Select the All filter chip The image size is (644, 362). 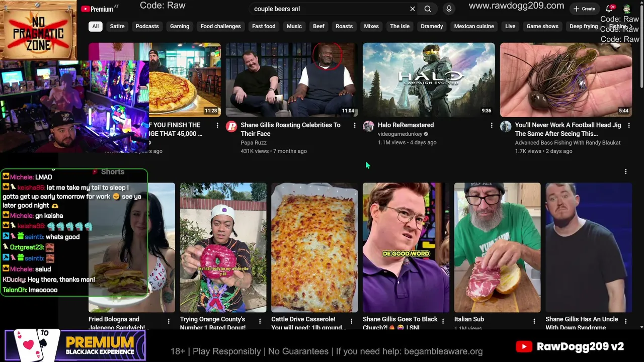pyautogui.click(x=95, y=26)
